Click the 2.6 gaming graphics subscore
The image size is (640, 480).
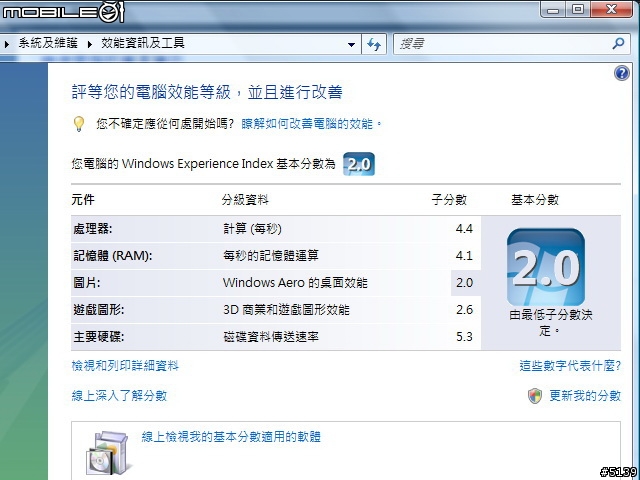[464, 310]
